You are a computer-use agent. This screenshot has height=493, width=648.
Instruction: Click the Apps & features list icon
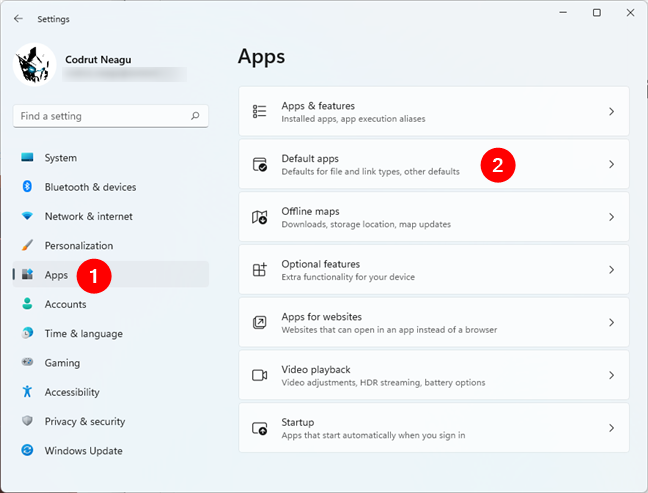260,112
